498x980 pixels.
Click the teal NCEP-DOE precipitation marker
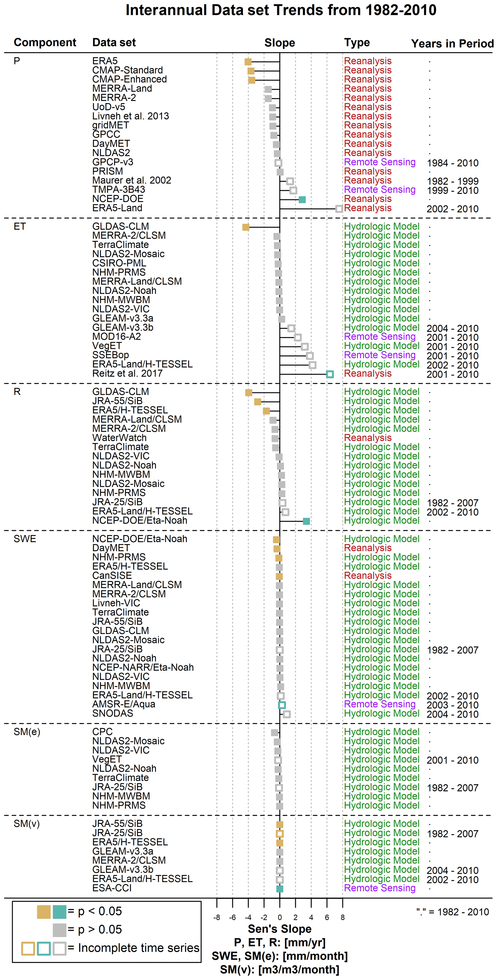(x=302, y=200)
